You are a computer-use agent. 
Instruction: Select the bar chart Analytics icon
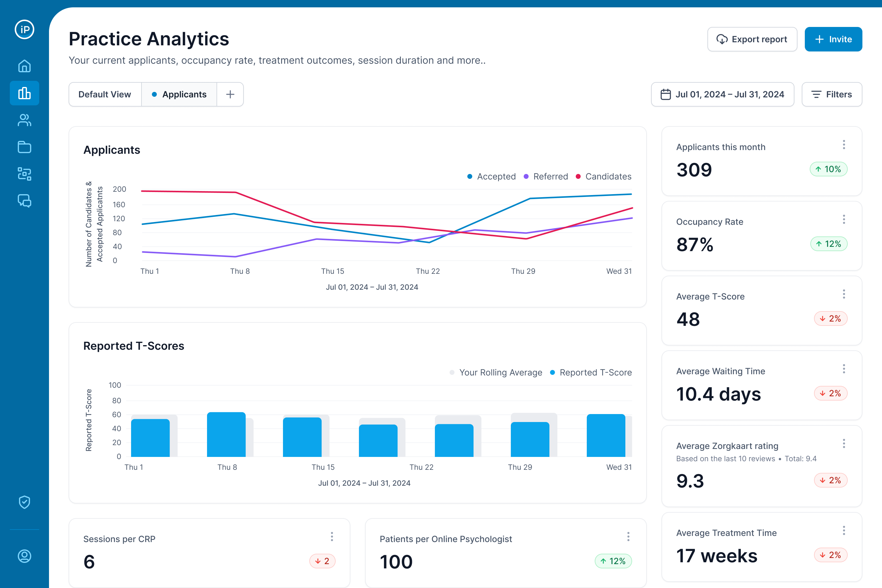[x=24, y=93]
